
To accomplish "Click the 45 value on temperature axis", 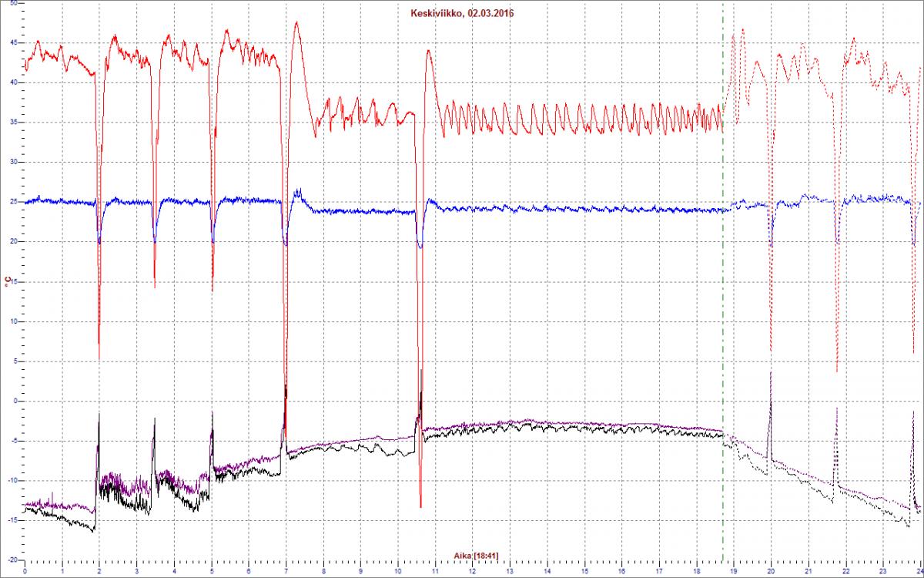I will pos(12,42).
